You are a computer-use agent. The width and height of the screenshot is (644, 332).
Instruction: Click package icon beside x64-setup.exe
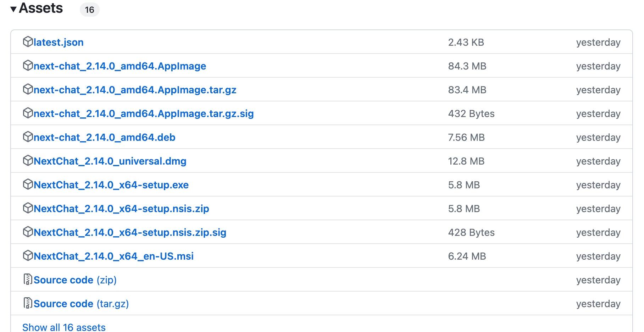[x=28, y=184]
